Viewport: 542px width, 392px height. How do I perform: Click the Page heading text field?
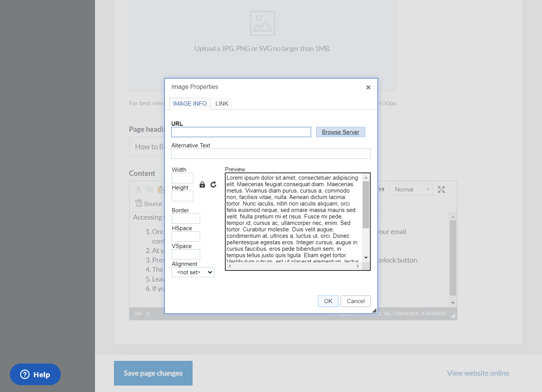pyautogui.click(x=147, y=147)
